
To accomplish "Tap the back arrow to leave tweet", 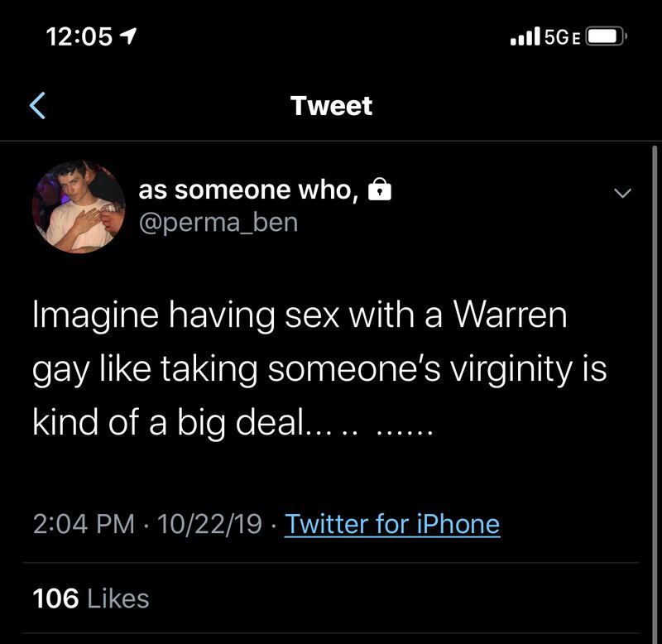I will (36, 106).
